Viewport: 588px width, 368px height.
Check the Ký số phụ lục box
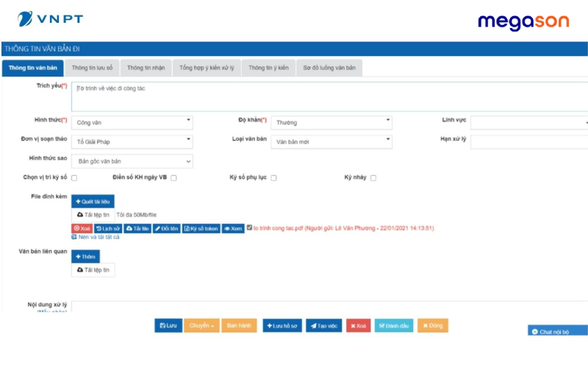click(273, 178)
